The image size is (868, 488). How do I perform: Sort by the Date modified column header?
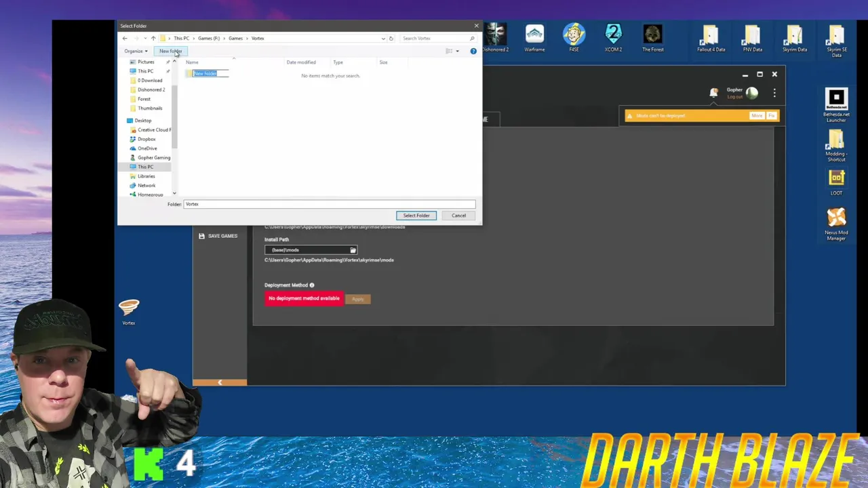pos(301,62)
